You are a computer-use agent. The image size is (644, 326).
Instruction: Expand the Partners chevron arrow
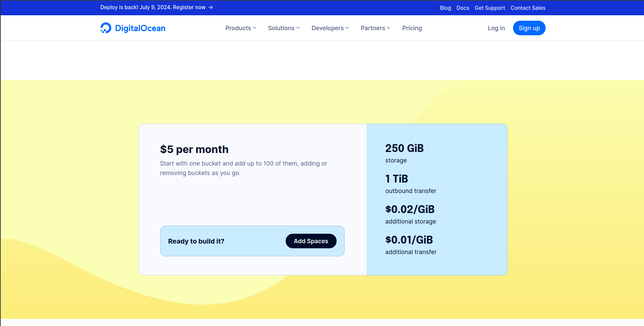coord(389,28)
